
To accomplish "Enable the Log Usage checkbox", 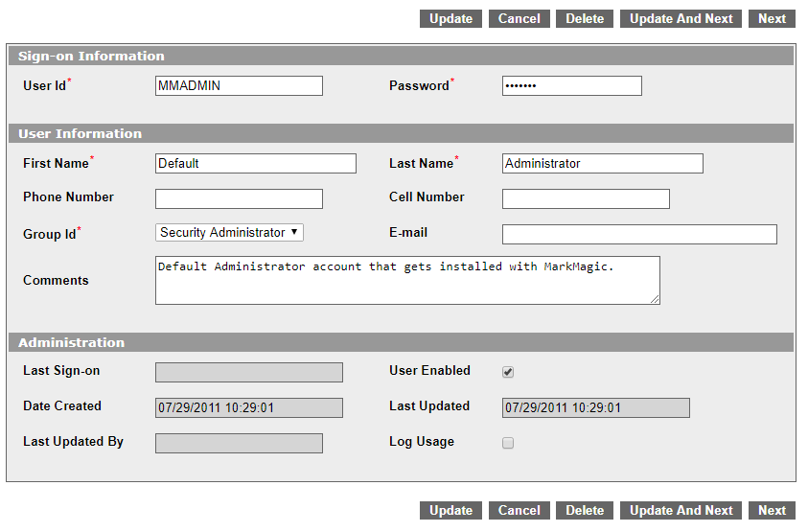I will click(x=508, y=443).
